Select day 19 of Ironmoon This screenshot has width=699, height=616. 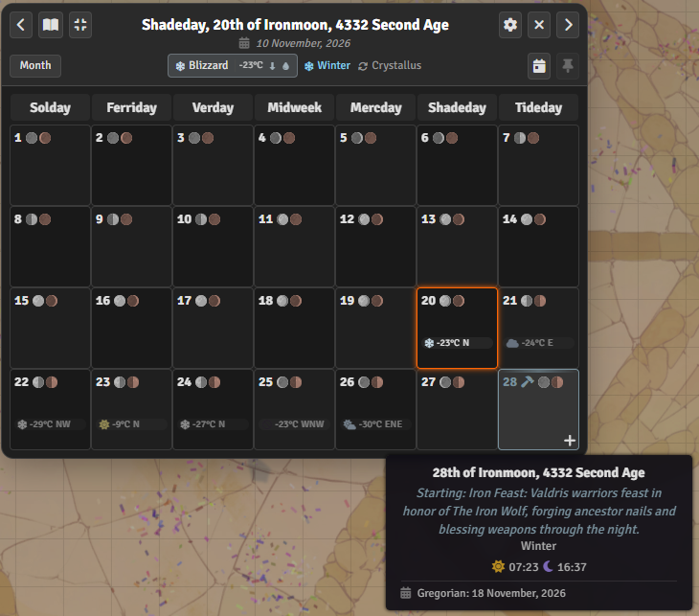pyautogui.click(x=375, y=328)
